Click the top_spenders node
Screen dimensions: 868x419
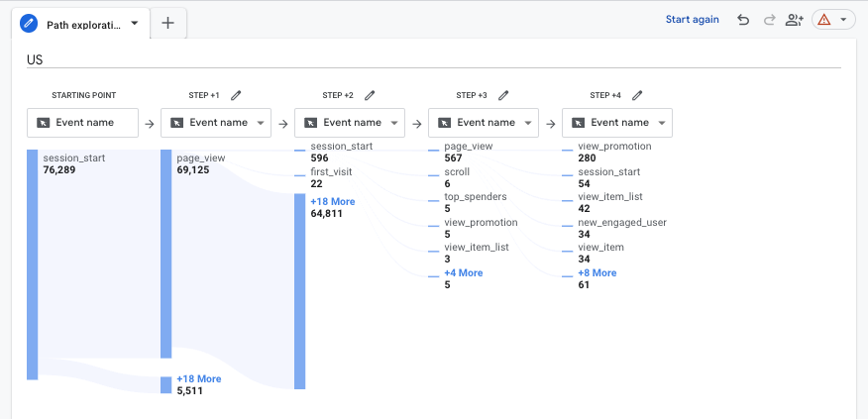pyautogui.click(x=475, y=203)
